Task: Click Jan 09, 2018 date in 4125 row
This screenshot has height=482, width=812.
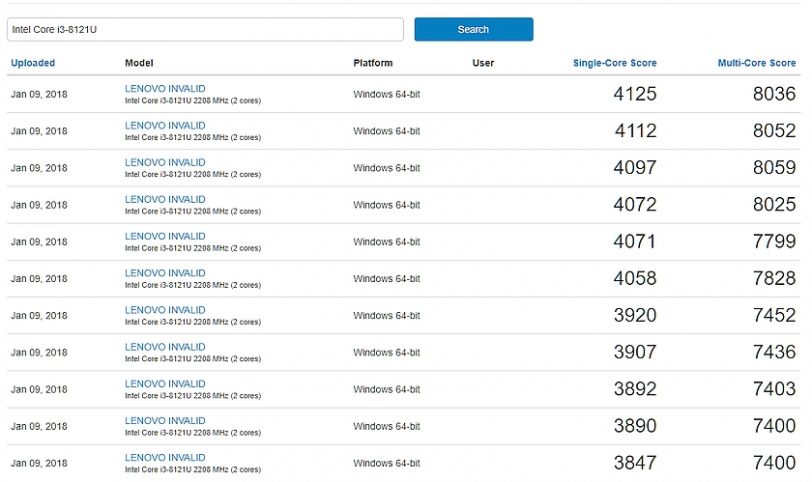Action: pos(39,94)
